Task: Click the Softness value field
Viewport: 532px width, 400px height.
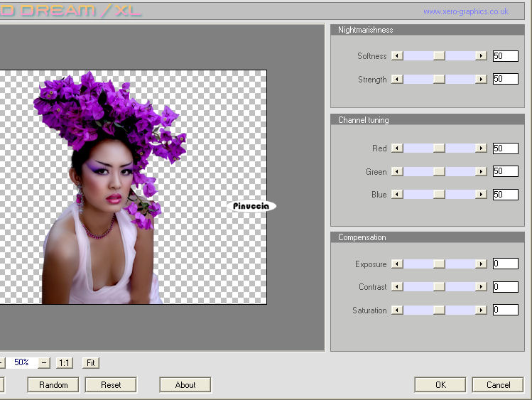Action: pyautogui.click(x=506, y=56)
